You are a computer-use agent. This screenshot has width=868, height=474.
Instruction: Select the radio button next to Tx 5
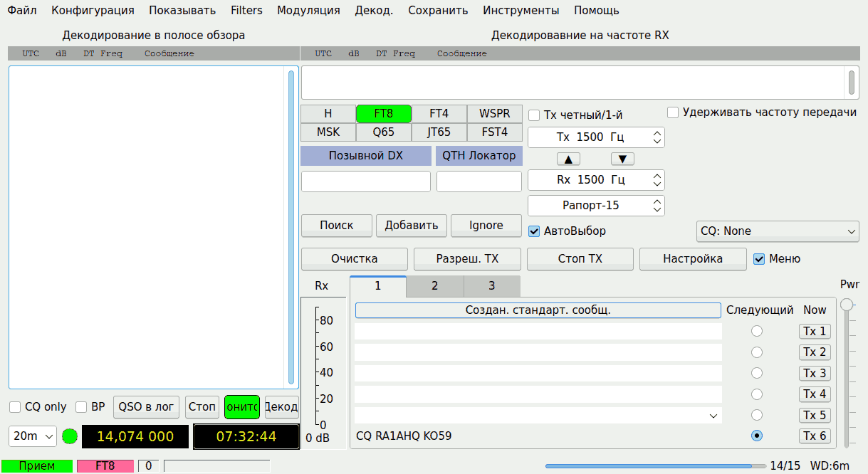tap(757, 415)
